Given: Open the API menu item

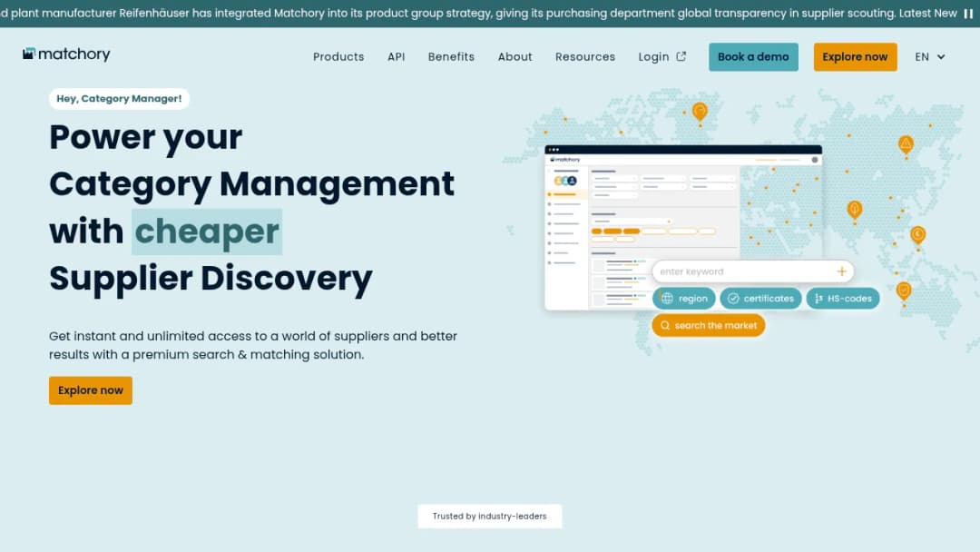Looking at the screenshot, I should tap(396, 57).
